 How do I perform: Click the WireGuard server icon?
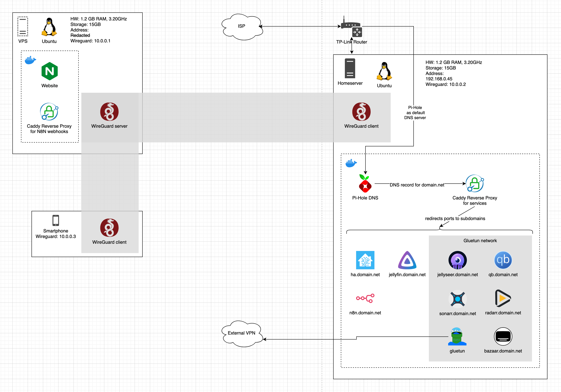pyautogui.click(x=109, y=112)
